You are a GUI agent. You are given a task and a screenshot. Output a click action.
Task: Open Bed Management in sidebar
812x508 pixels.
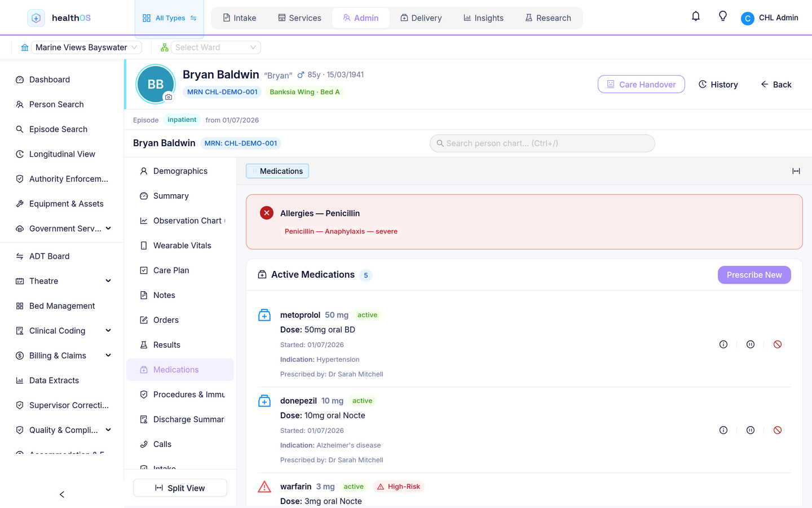pyautogui.click(x=62, y=306)
